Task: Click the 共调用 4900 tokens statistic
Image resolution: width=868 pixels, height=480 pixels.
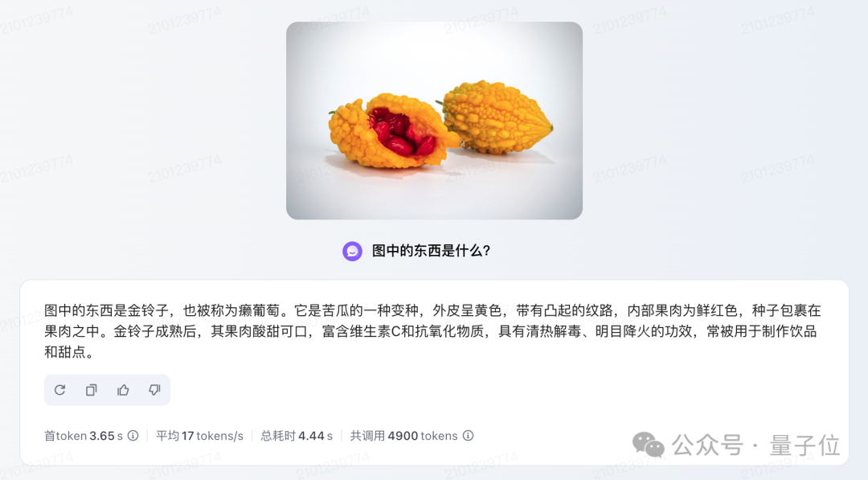Action: (404, 436)
